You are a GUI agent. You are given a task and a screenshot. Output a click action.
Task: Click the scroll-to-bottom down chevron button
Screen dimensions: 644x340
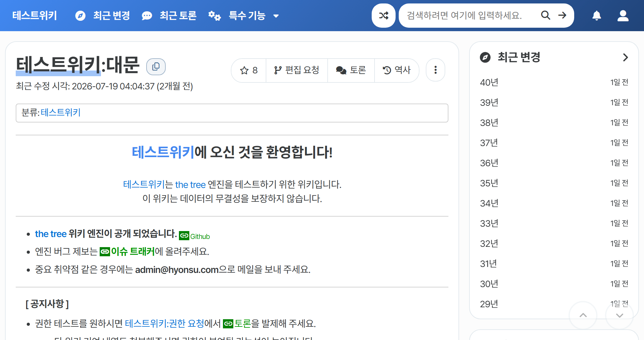(619, 315)
